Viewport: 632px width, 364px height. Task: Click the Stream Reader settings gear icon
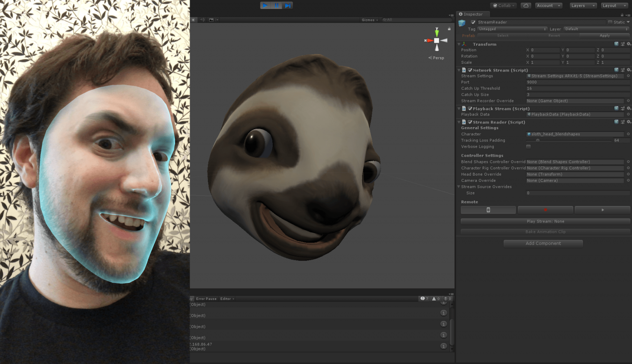point(628,122)
